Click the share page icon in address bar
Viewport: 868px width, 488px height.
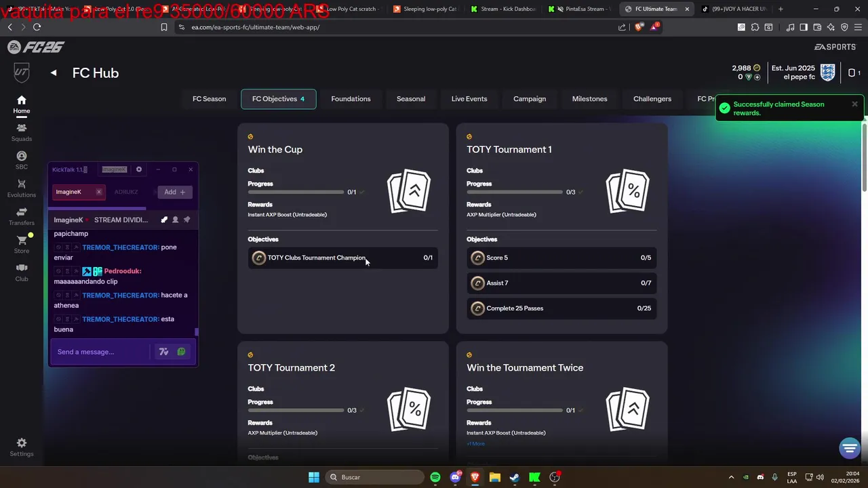622,27
